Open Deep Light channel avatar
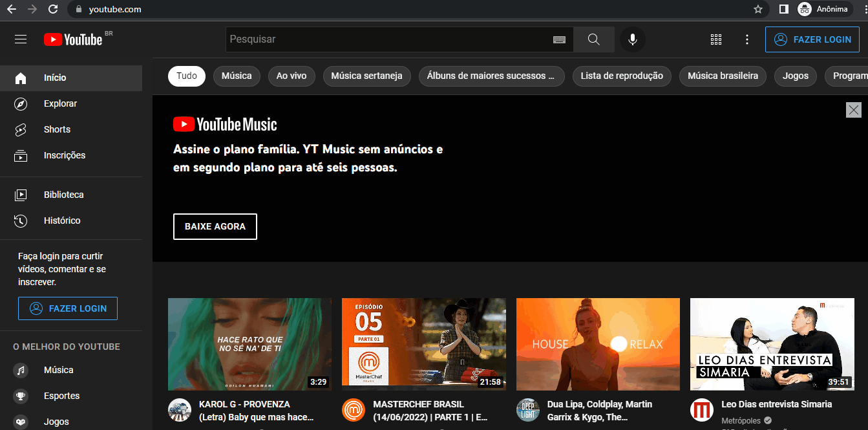The height and width of the screenshot is (430, 868). point(528,410)
